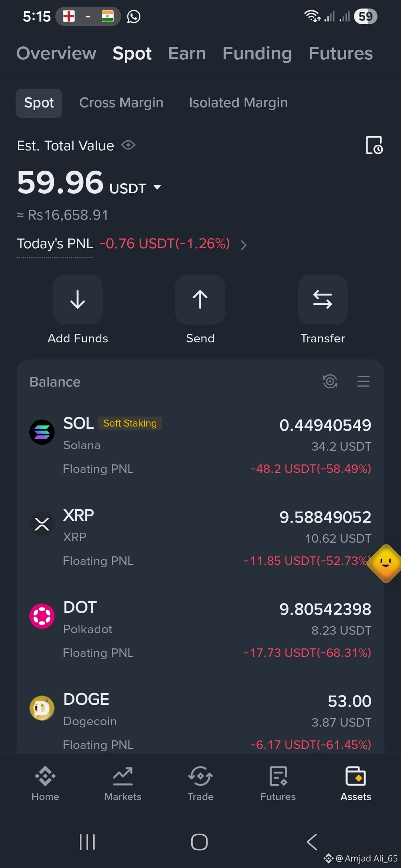Toggle the balance hide-small-assets target icon
The height and width of the screenshot is (868, 401).
point(330,381)
